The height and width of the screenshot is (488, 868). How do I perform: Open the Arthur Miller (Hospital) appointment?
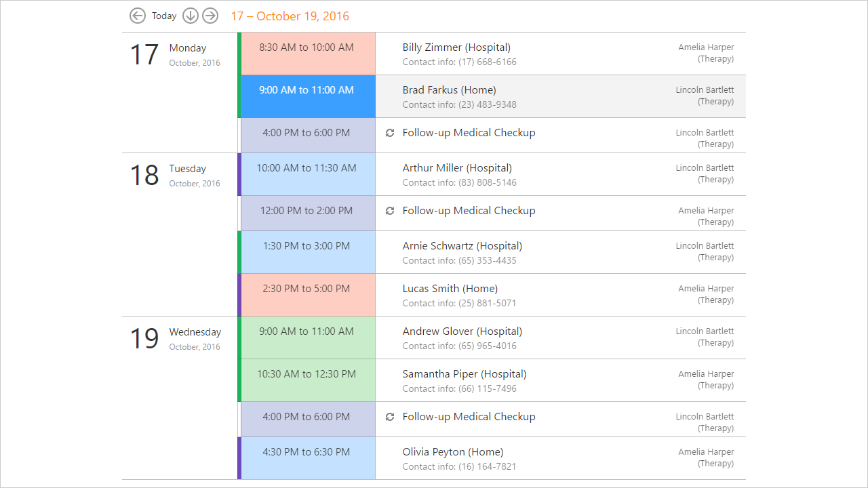(457, 168)
